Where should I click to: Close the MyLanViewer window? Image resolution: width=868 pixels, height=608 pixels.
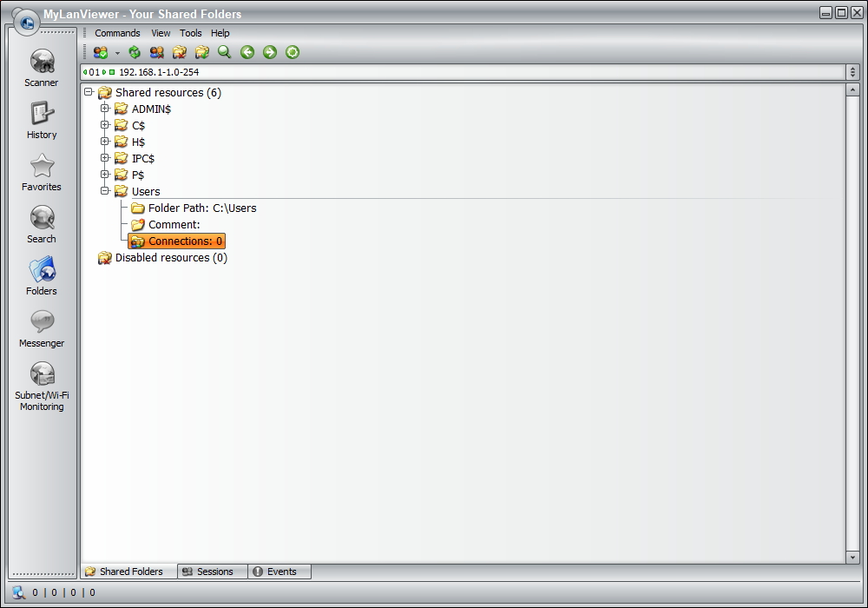[857, 13]
